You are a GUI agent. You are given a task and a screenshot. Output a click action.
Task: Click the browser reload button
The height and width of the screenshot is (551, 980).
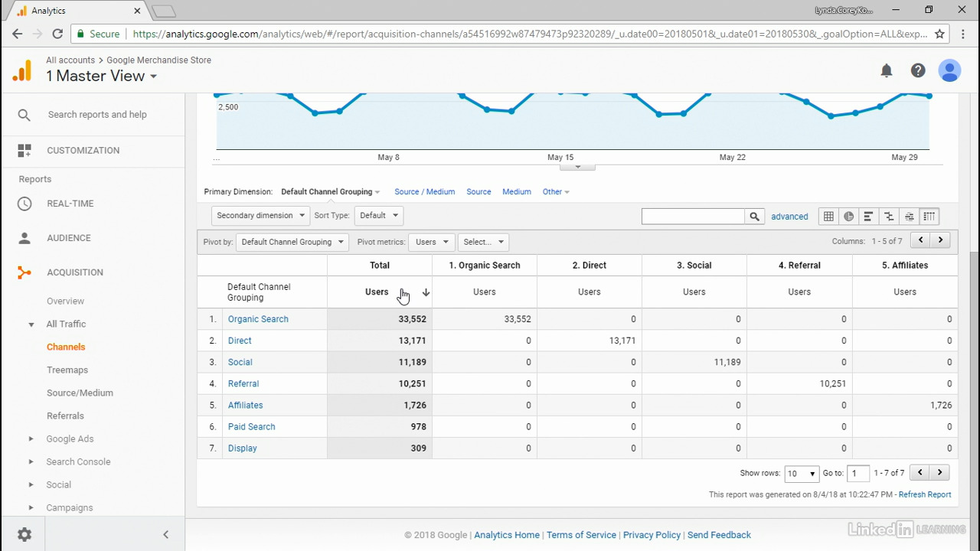[57, 34]
